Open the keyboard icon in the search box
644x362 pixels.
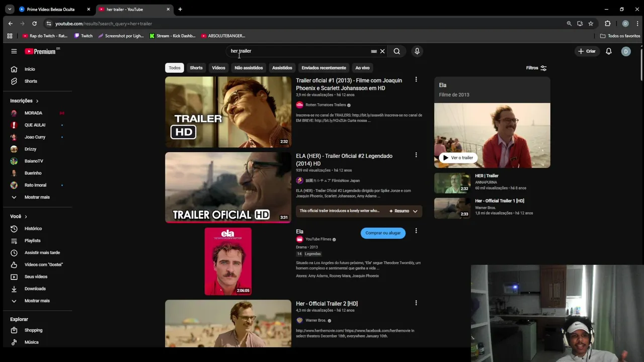374,51
